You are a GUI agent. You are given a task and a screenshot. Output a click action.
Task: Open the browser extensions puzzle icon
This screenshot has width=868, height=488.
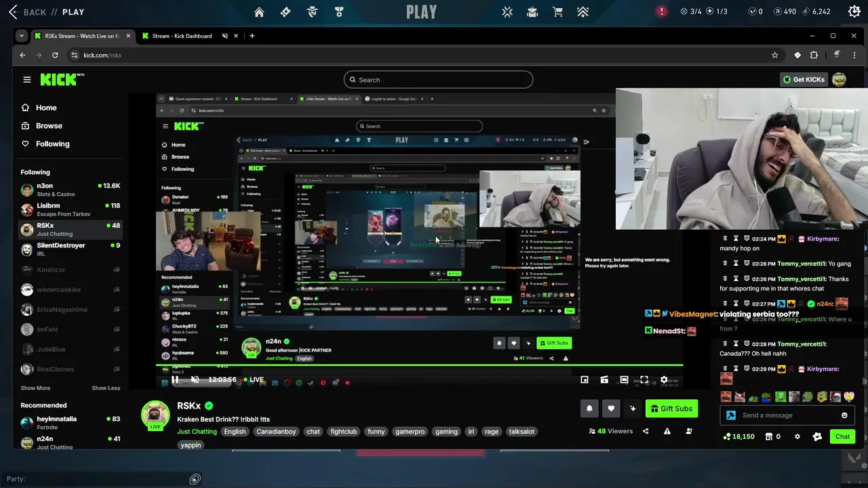(814, 55)
